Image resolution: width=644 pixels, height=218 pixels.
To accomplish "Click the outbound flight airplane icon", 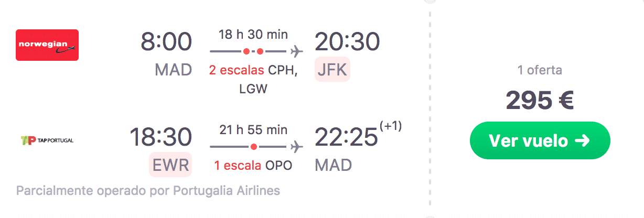I will pos(296,51).
